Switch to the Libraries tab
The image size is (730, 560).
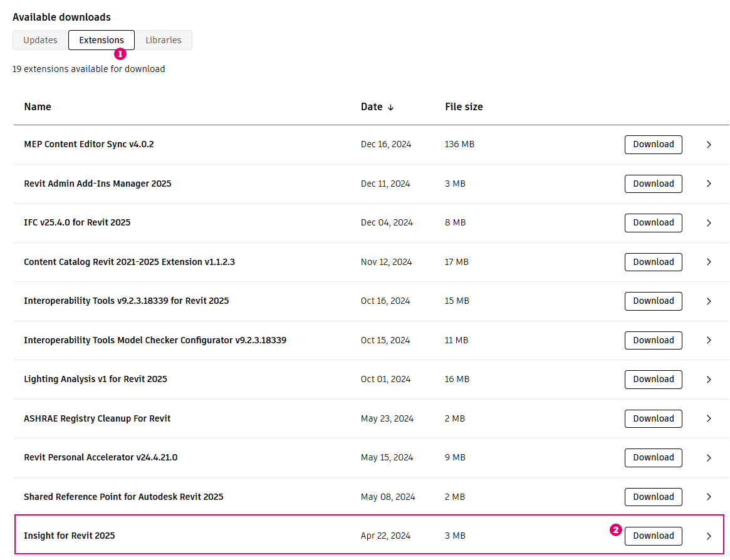coord(164,39)
